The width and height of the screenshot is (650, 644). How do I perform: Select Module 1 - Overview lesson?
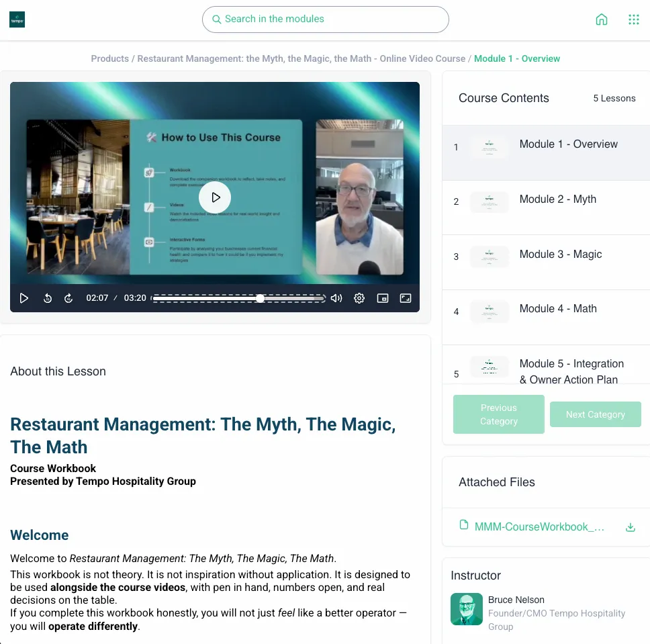click(546, 152)
